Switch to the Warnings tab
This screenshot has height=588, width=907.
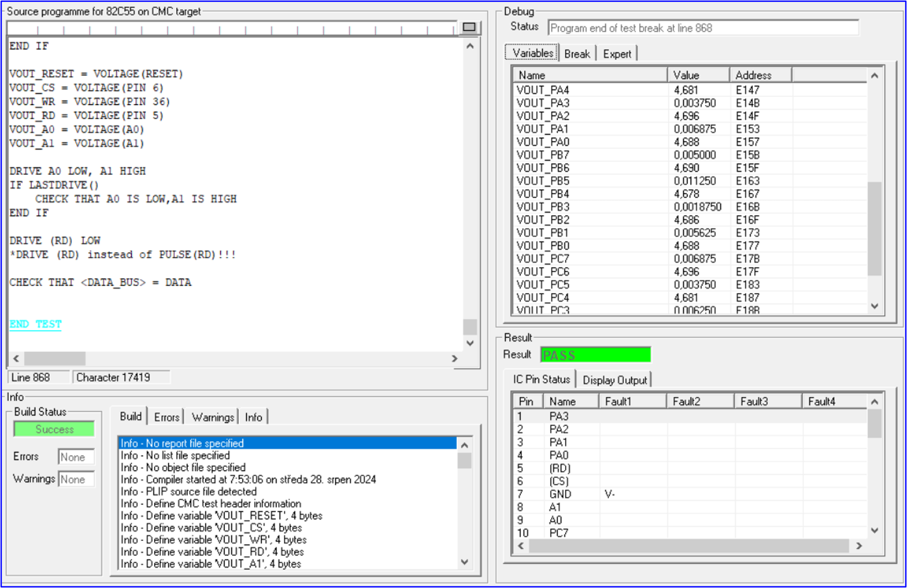coord(213,417)
